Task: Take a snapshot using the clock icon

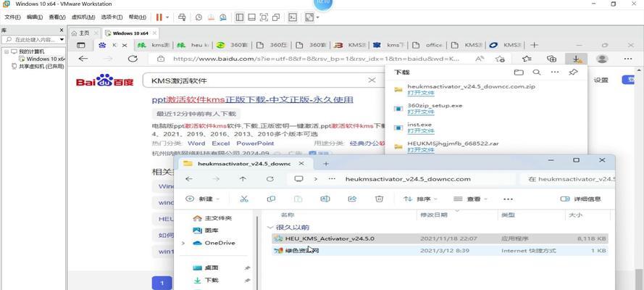Action: point(198,17)
